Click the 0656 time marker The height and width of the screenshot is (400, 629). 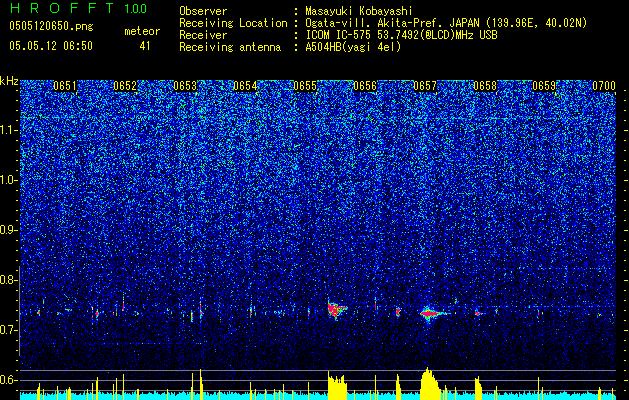point(365,86)
